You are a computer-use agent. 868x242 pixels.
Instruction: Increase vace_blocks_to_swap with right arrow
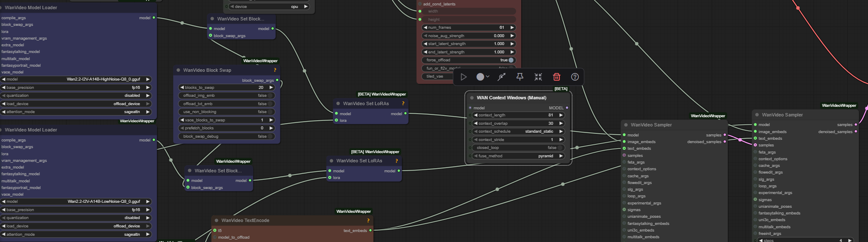(x=271, y=120)
